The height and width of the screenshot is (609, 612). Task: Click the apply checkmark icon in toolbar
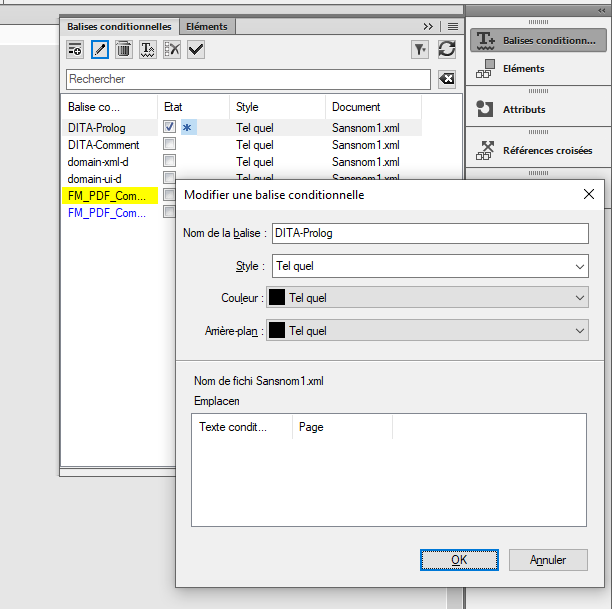tap(196, 49)
